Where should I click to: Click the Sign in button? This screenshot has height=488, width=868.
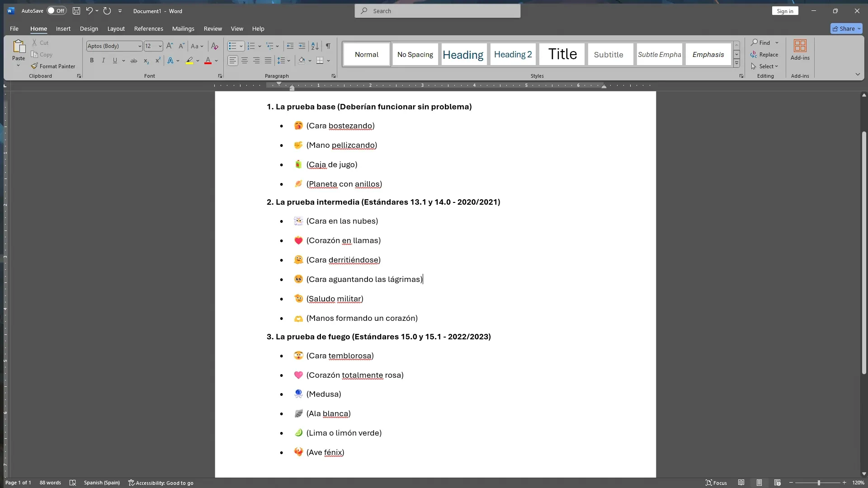[785, 11]
